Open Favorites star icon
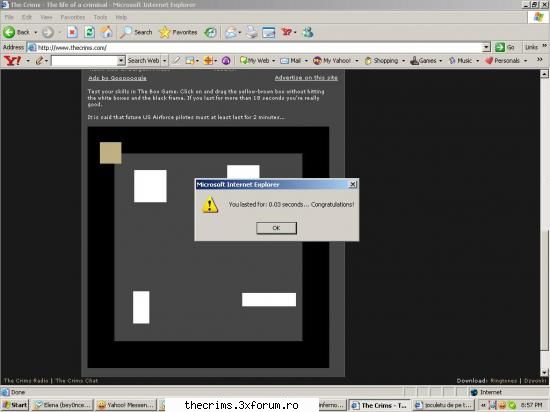550x412 pixels. (164, 32)
